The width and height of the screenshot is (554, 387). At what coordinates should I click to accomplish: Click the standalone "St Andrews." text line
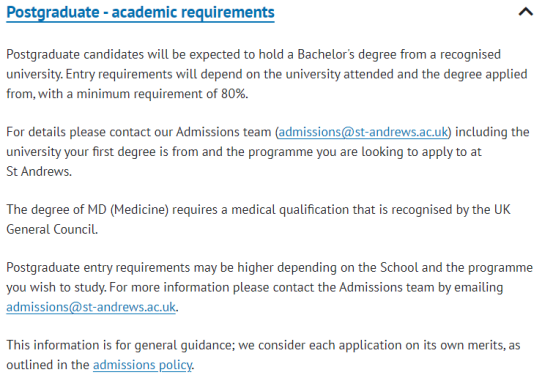click(39, 171)
